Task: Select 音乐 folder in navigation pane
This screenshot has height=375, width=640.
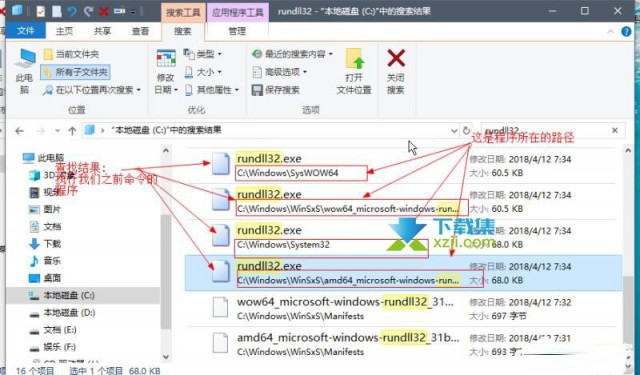Action: click(46, 261)
